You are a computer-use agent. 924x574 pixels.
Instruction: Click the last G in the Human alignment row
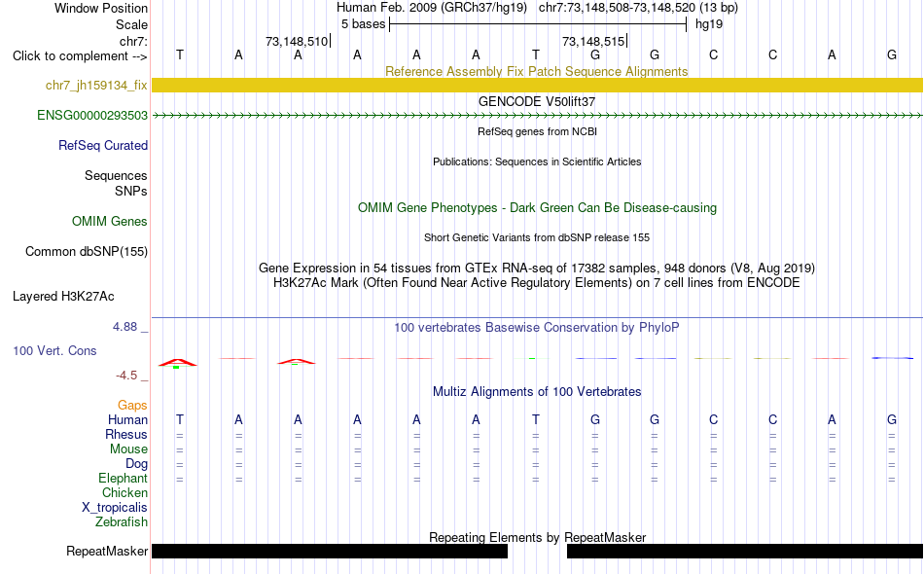892,419
